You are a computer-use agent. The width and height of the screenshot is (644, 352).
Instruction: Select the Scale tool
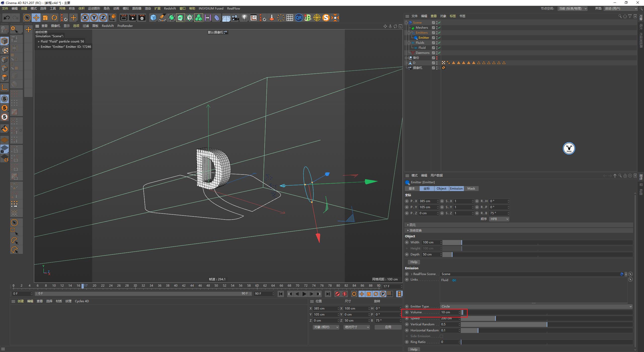[45, 18]
